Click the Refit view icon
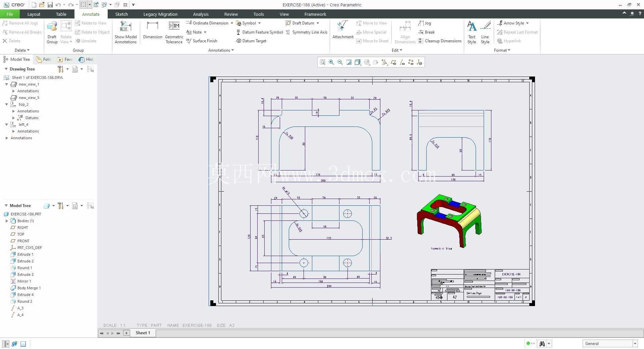 (322, 62)
